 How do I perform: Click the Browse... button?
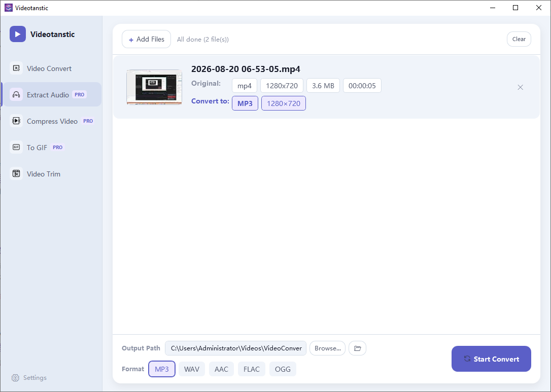point(328,348)
